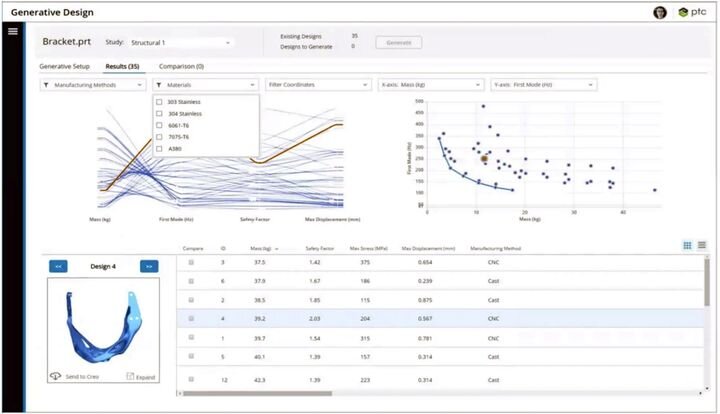The width and height of the screenshot is (720, 414).
Task: Expand the design preview
Action: [131, 375]
